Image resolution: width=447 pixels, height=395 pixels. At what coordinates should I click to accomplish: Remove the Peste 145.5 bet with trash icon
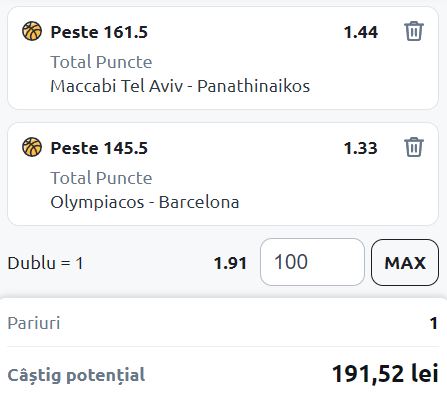click(414, 147)
